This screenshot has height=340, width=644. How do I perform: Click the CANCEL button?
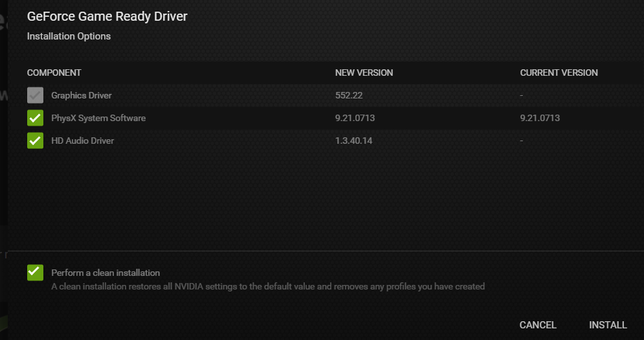[538, 325]
